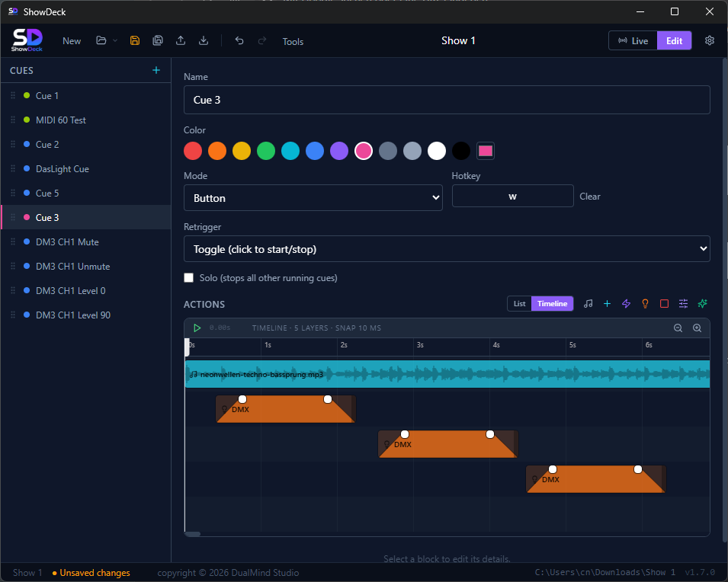Add a trigger action via lightning icon
This screenshot has height=582, width=728.
tap(627, 303)
